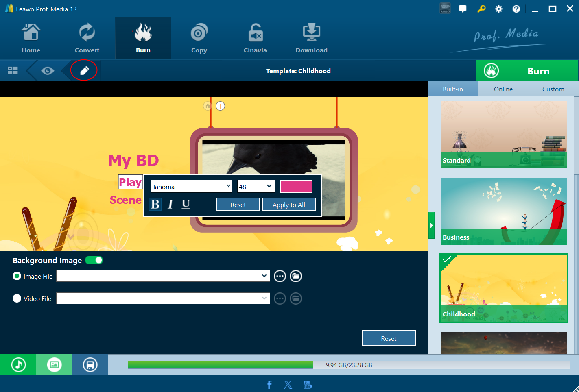The height and width of the screenshot is (392, 579).
Task: Open the X (Twitter) link icon
Action: [288, 384]
